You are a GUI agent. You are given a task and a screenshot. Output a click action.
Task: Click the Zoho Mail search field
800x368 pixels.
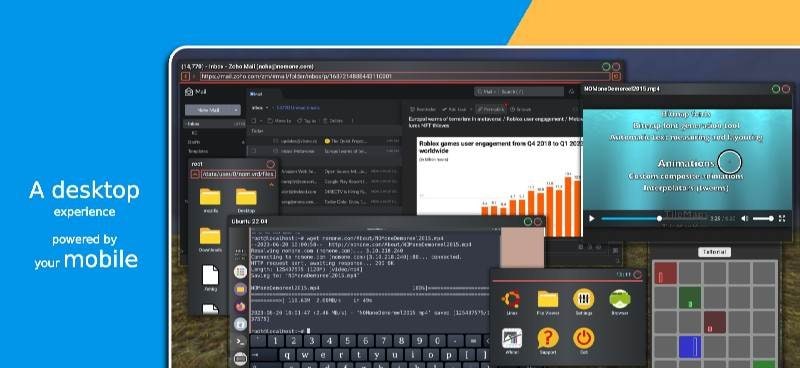click(x=519, y=92)
